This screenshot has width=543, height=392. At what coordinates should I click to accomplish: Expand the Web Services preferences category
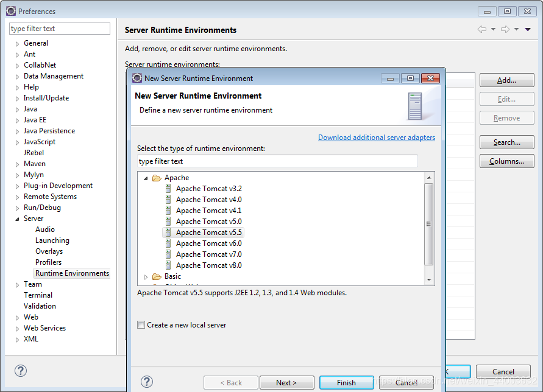[x=17, y=329]
